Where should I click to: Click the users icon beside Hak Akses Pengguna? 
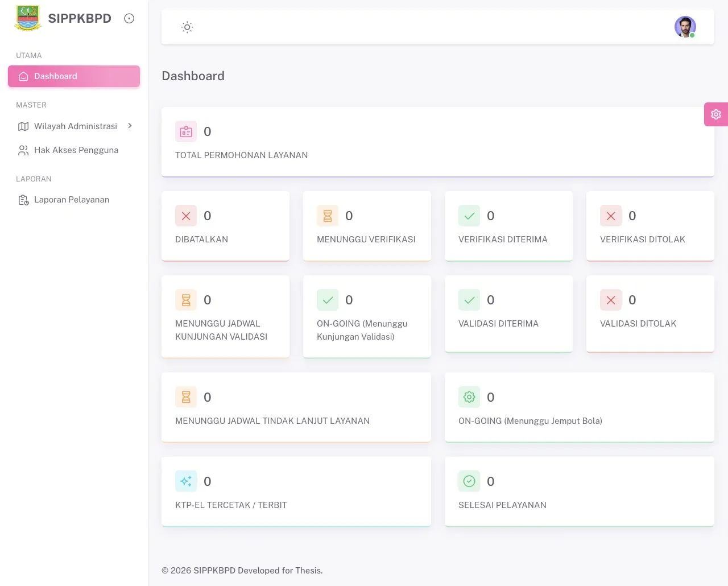click(x=23, y=150)
